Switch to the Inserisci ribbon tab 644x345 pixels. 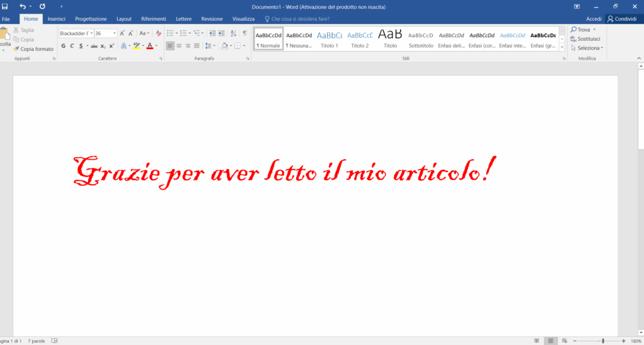57,19
